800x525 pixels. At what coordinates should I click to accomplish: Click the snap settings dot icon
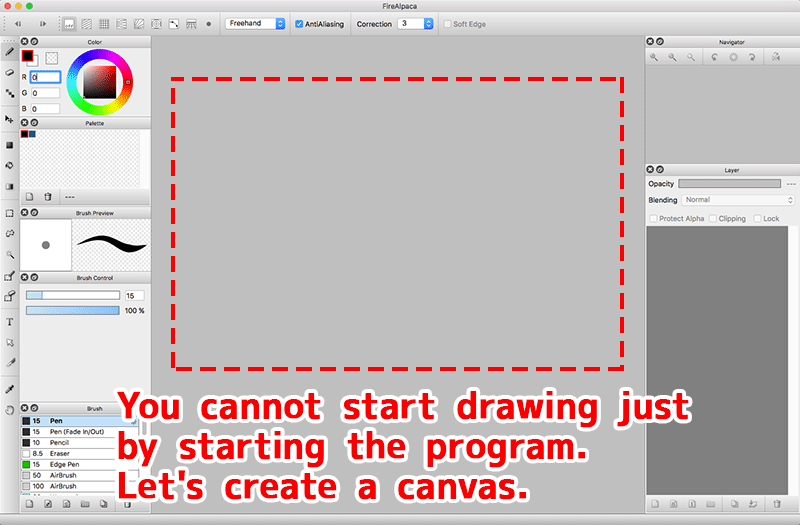208,24
